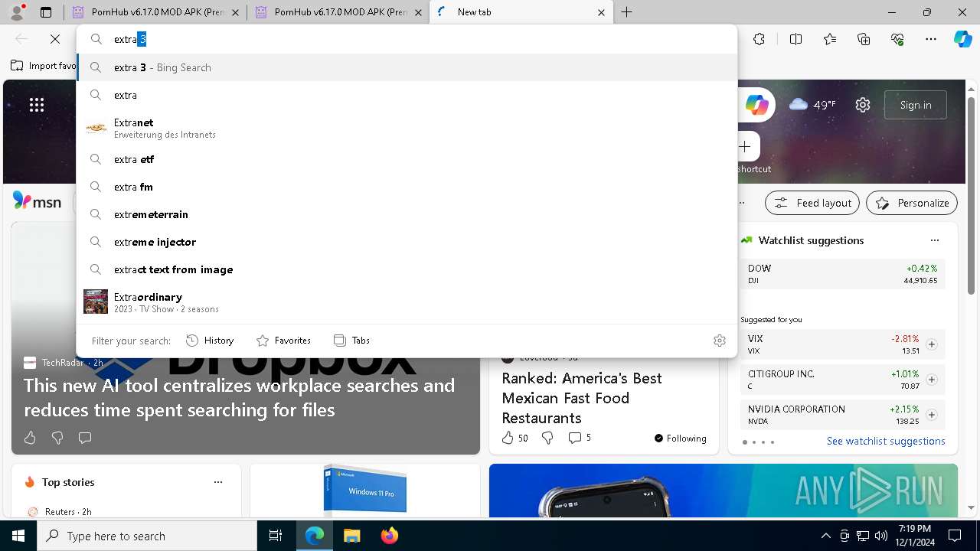Toggle Following for Mexican Food source
This screenshot has height=551, width=980.
coord(680,439)
